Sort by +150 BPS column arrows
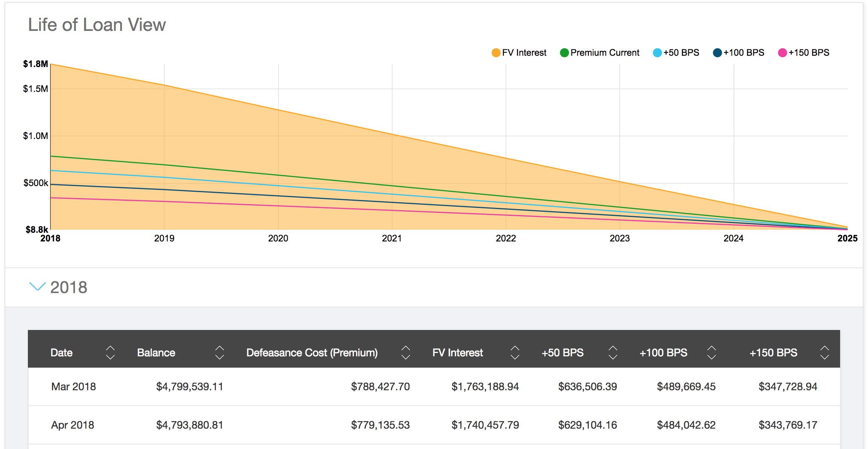The height and width of the screenshot is (449, 868). (x=824, y=353)
